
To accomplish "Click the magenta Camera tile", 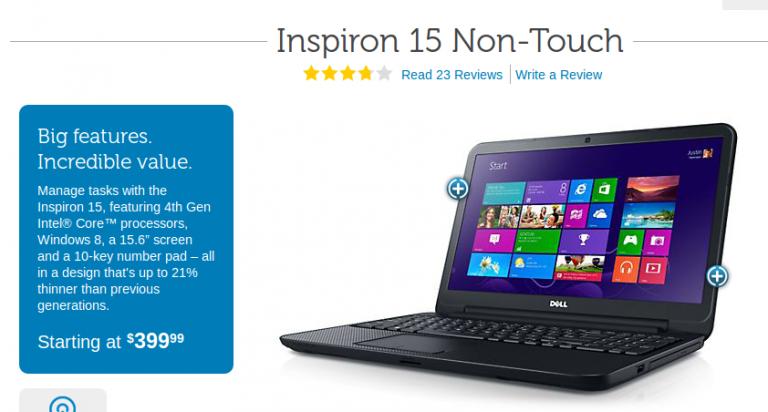I will (657, 241).
